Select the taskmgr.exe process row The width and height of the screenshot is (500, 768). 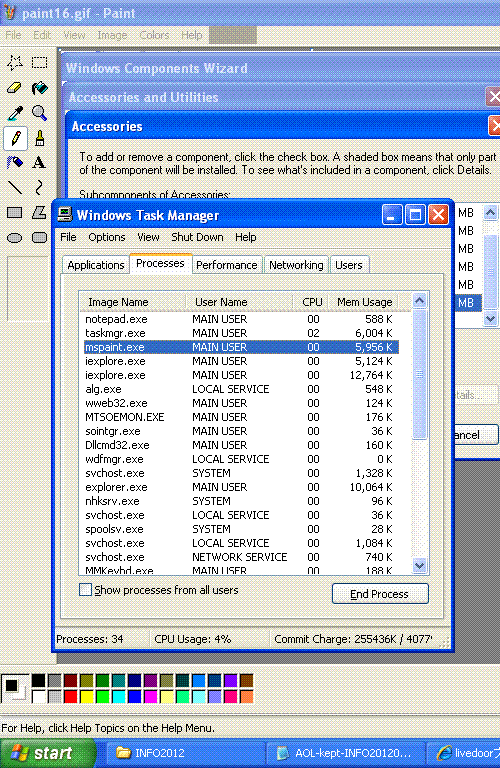click(241, 333)
